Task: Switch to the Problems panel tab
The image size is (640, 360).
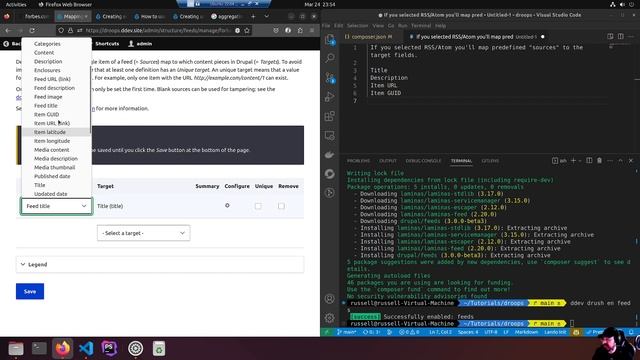Action: [x=358, y=161]
